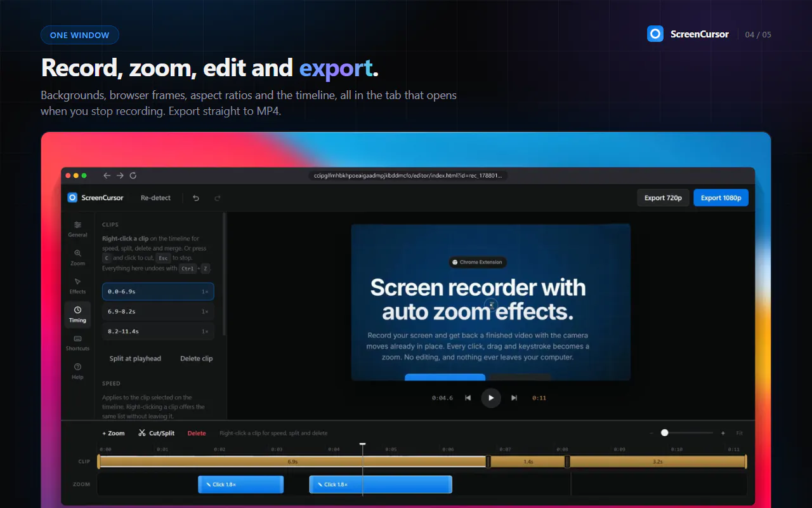The width and height of the screenshot is (812, 508).
Task: Click the video preview thumbnail
Action: pyautogui.click(x=490, y=302)
